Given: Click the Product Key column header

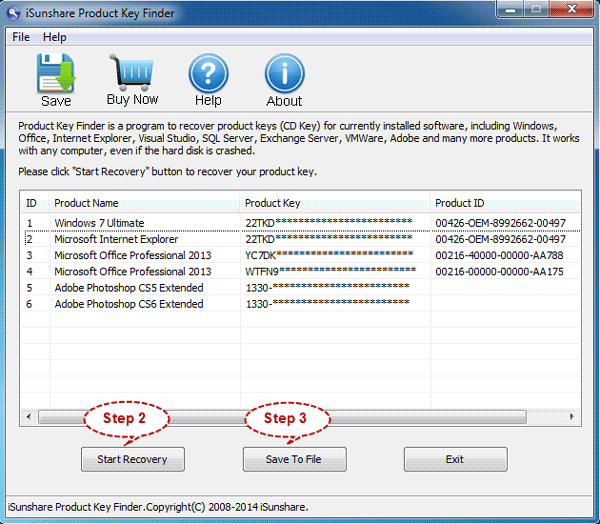Looking at the screenshot, I should tap(335, 203).
